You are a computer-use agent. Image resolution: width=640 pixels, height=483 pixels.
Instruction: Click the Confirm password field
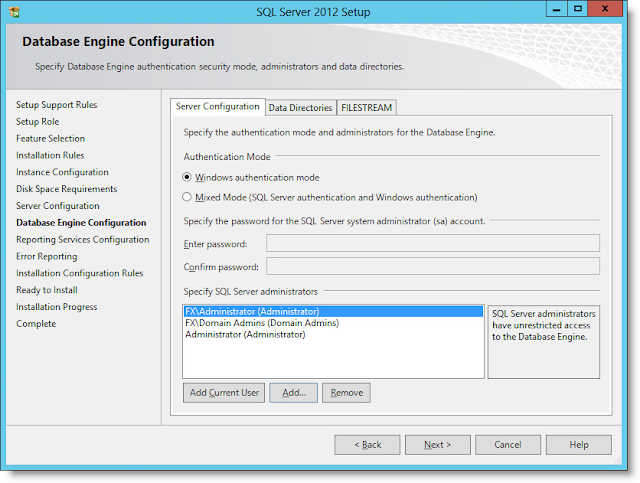[x=433, y=266]
